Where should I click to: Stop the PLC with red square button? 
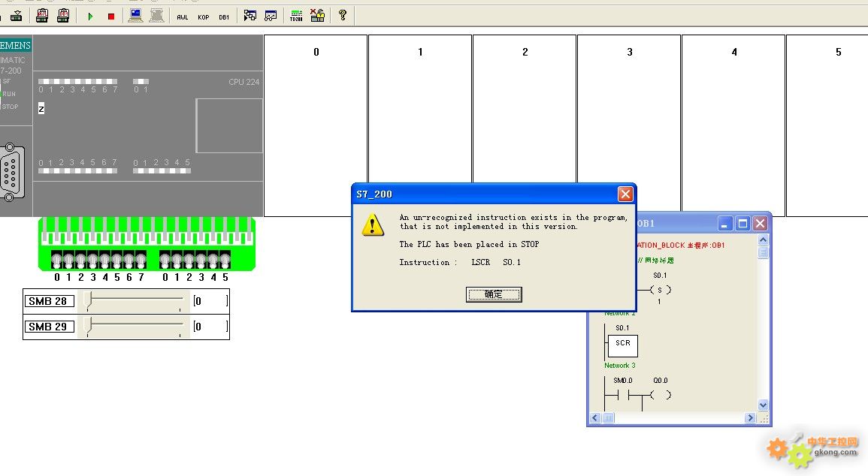point(110,17)
